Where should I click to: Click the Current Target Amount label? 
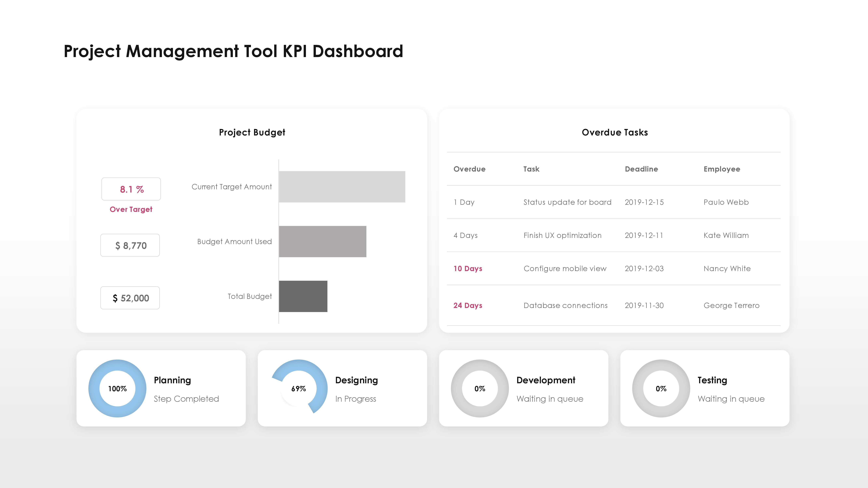pyautogui.click(x=232, y=187)
